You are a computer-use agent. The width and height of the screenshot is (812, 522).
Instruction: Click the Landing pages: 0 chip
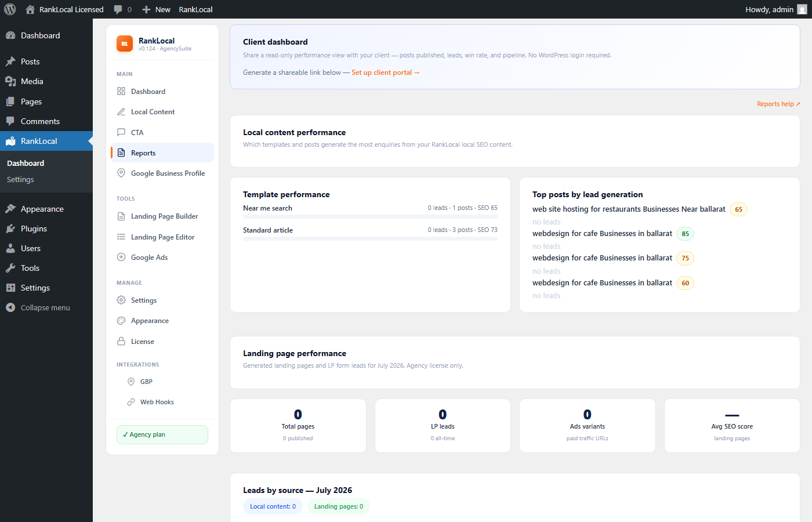tap(339, 506)
